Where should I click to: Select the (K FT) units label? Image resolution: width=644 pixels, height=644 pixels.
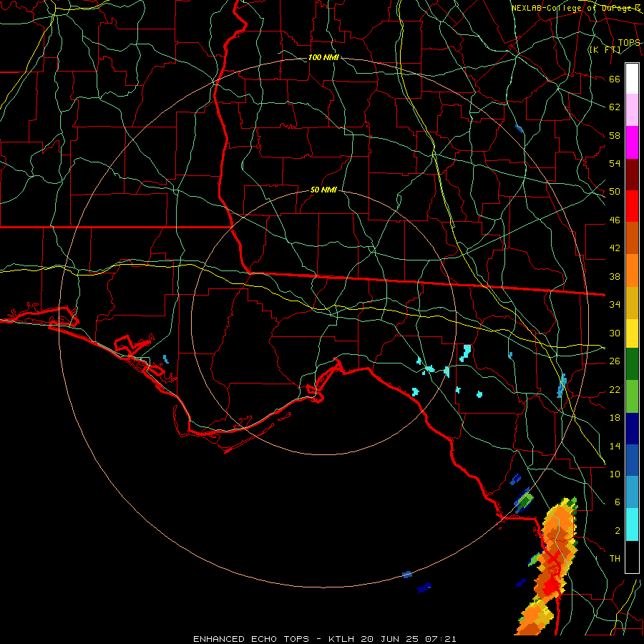coord(605,50)
